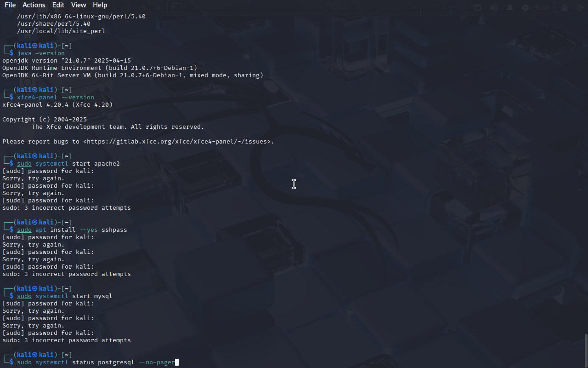The width and height of the screenshot is (588, 368).
Task: Click the terminal taskbar window icon
Action: pos(176,7)
